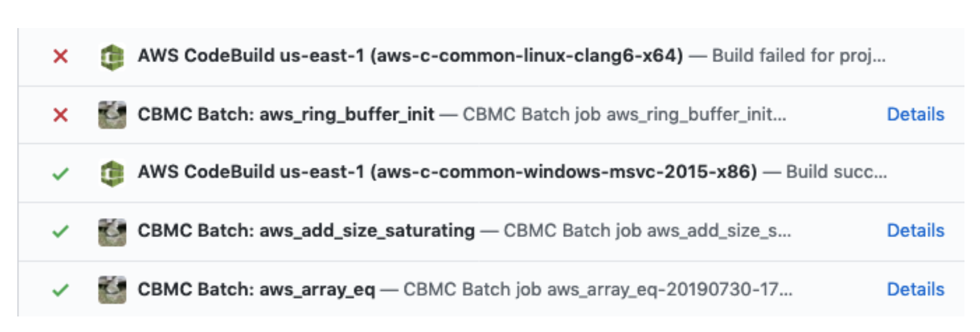
Task: Click CBMC avatar beside aws_add_size_saturating
Action: pyautogui.click(x=112, y=232)
